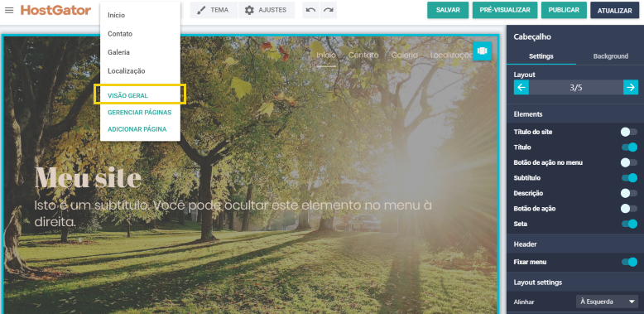Switch to the Background tab
The width and height of the screenshot is (644, 314).
coord(610,56)
